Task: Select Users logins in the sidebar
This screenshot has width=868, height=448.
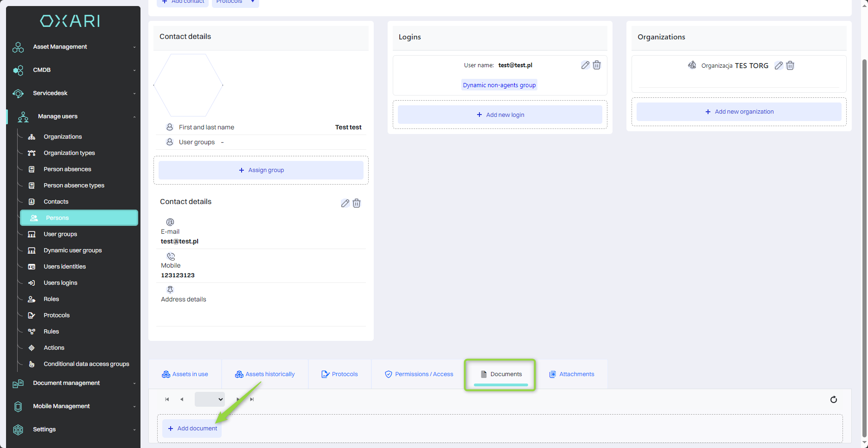Action: click(60, 283)
